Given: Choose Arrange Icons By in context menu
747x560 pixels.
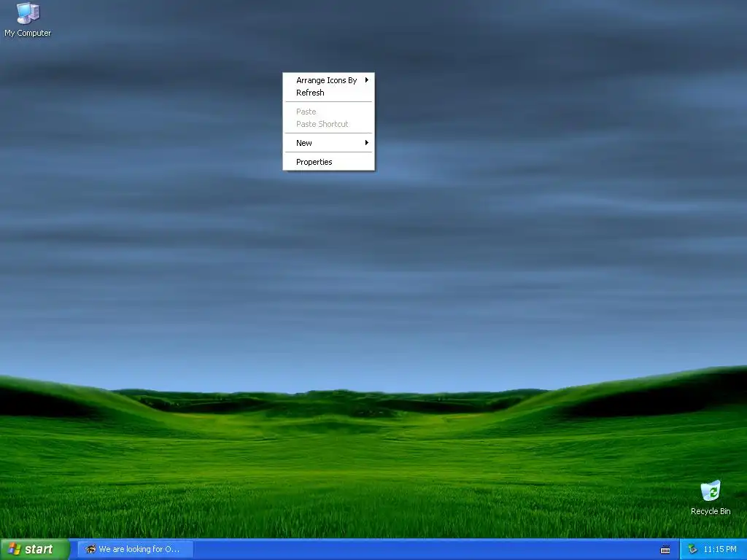Looking at the screenshot, I should pyautogui.click(x=328, y=80).
